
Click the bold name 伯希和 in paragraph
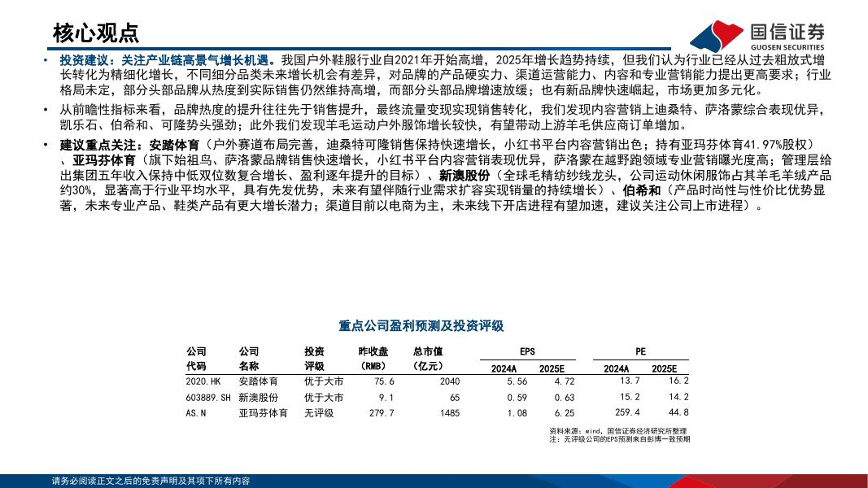tap(642, 190)
